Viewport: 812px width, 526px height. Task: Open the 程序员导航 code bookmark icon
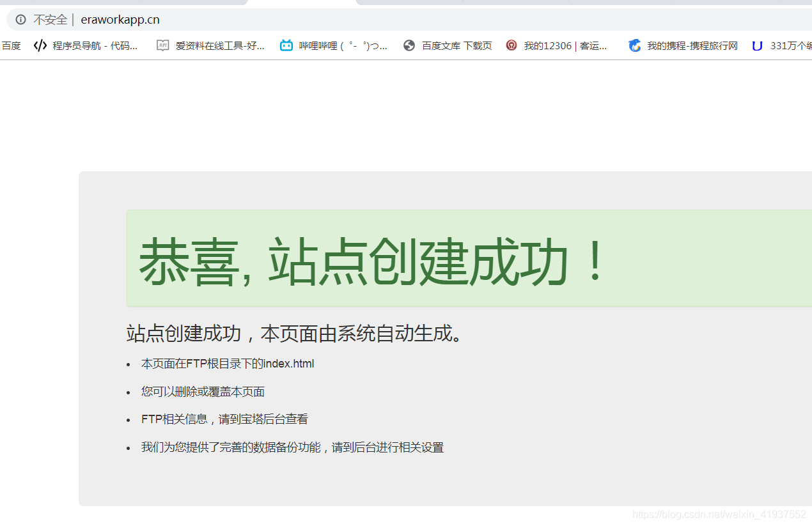tap(40, 45)
